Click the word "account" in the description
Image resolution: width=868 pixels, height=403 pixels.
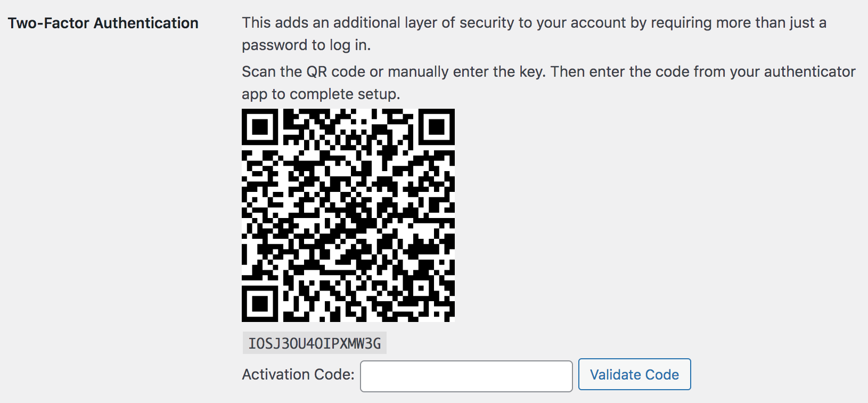(x=599, y=23)
